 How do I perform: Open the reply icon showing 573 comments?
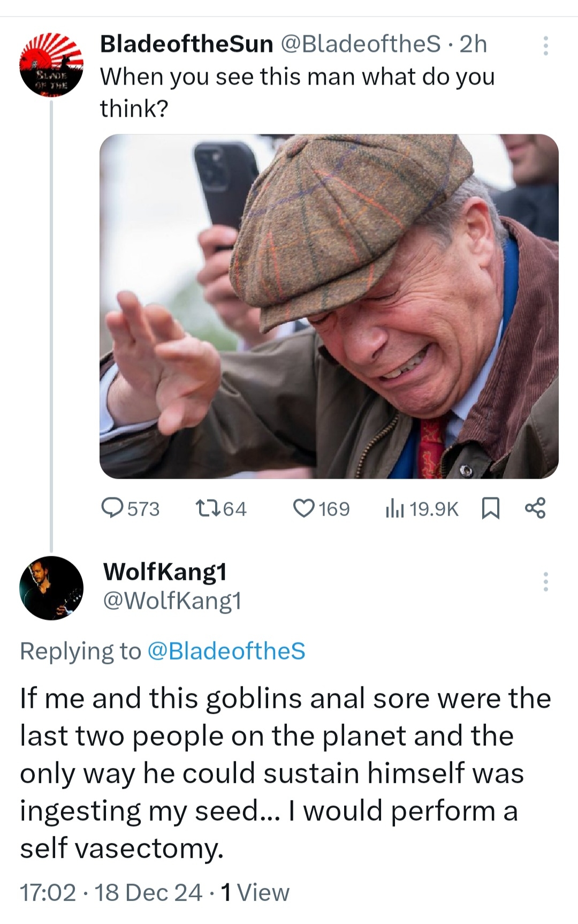tap(112, 508)
